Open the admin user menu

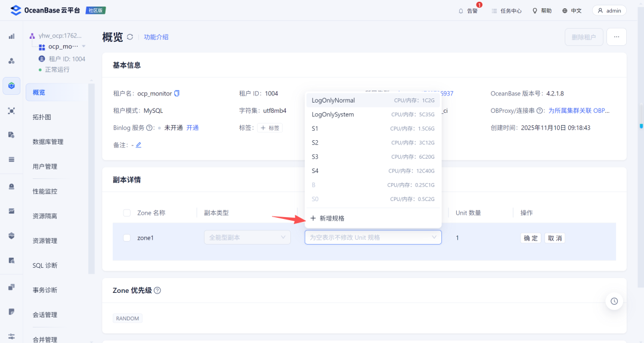[x=609, y=11]
